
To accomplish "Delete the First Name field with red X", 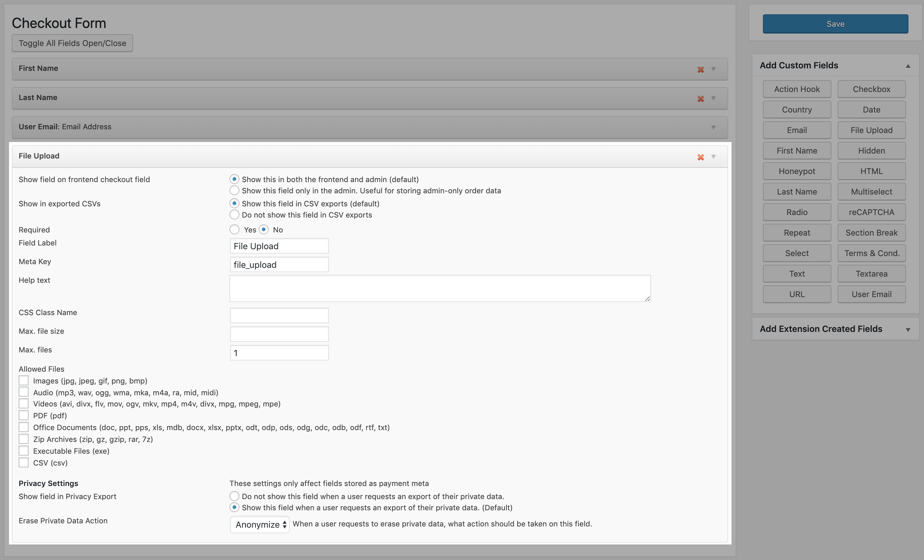I will (x=700, y=69).
